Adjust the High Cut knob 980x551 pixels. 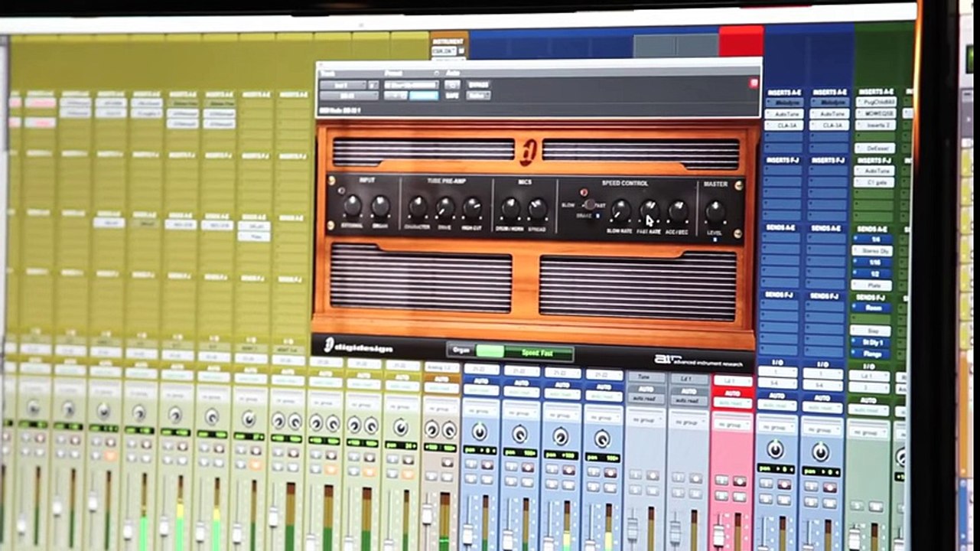coord(473,207)
